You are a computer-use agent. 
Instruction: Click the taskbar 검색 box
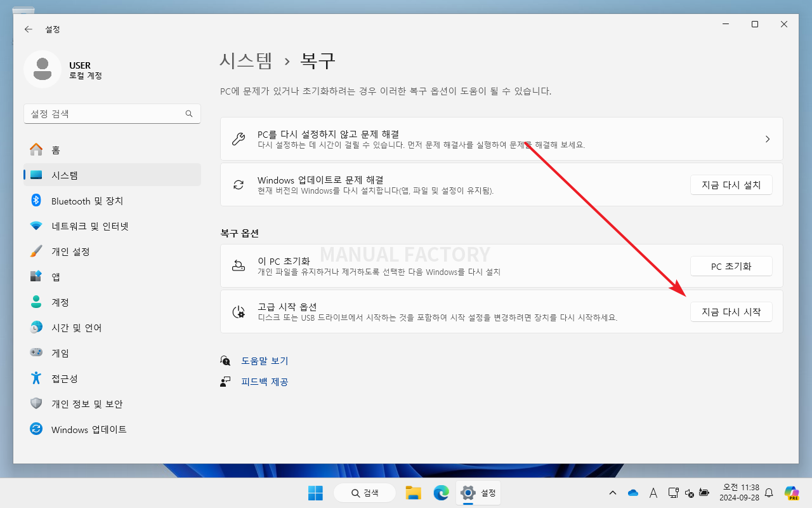point(364,493)
